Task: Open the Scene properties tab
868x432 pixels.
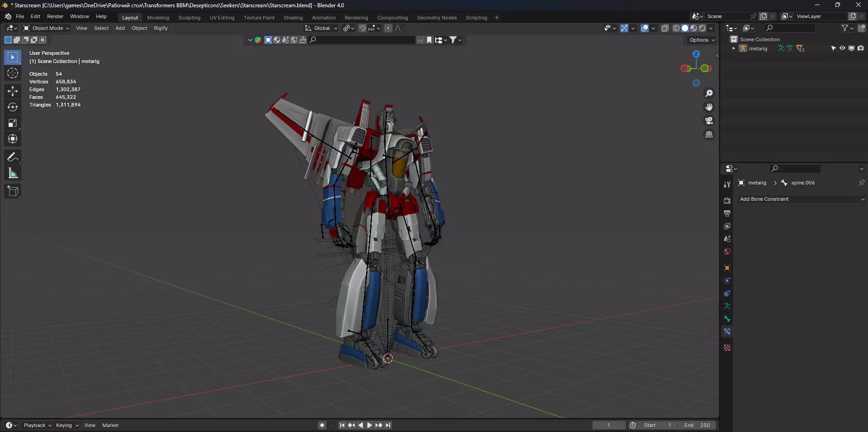Action: 727,239
